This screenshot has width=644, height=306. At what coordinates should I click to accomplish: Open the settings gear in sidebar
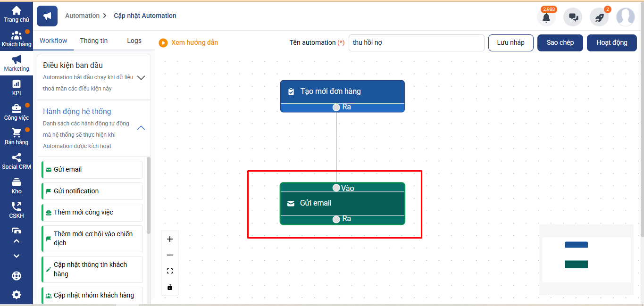tap(17, 295)
